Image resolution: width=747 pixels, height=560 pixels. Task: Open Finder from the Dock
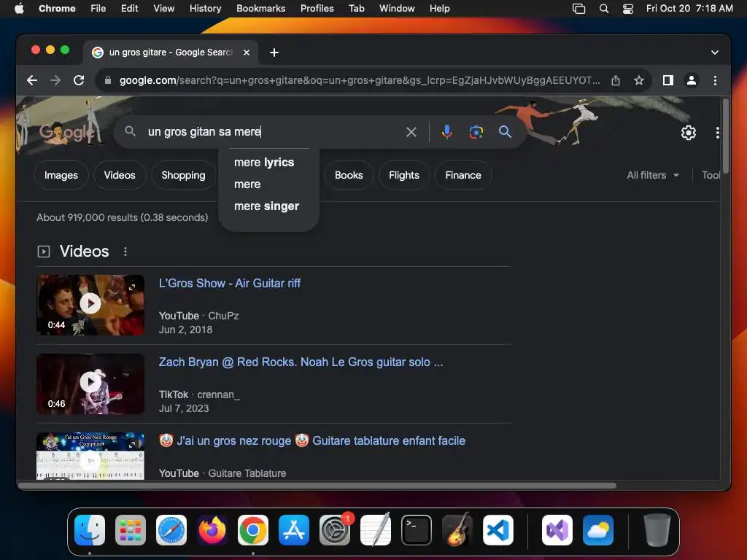90,530
